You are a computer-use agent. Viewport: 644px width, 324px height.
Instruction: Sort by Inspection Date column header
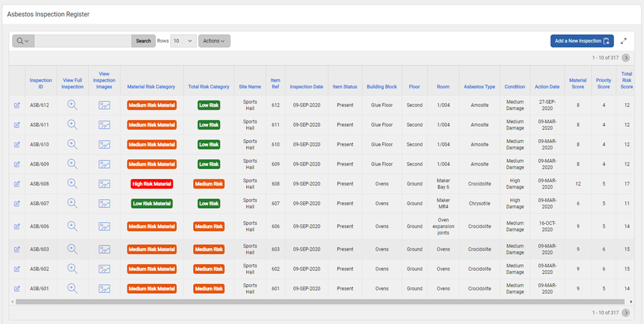click(x=307, y=87)
